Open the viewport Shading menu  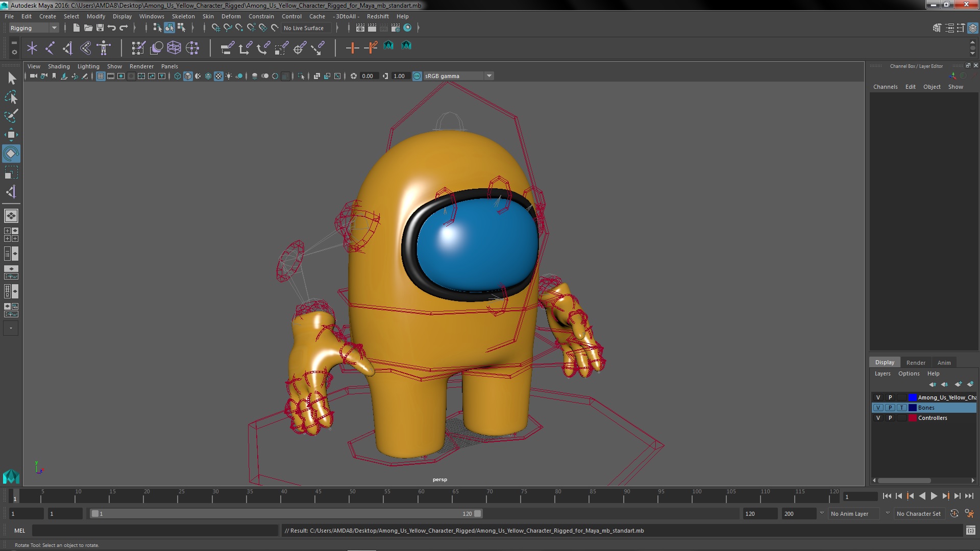[59, 66]
